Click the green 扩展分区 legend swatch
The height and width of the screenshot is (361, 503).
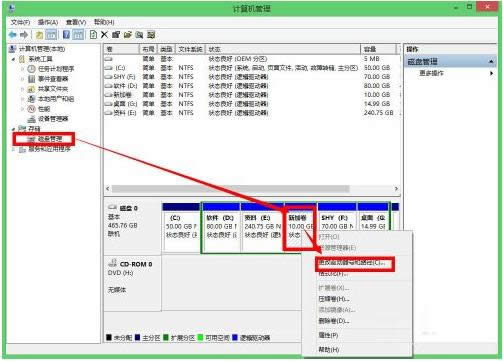166,337
